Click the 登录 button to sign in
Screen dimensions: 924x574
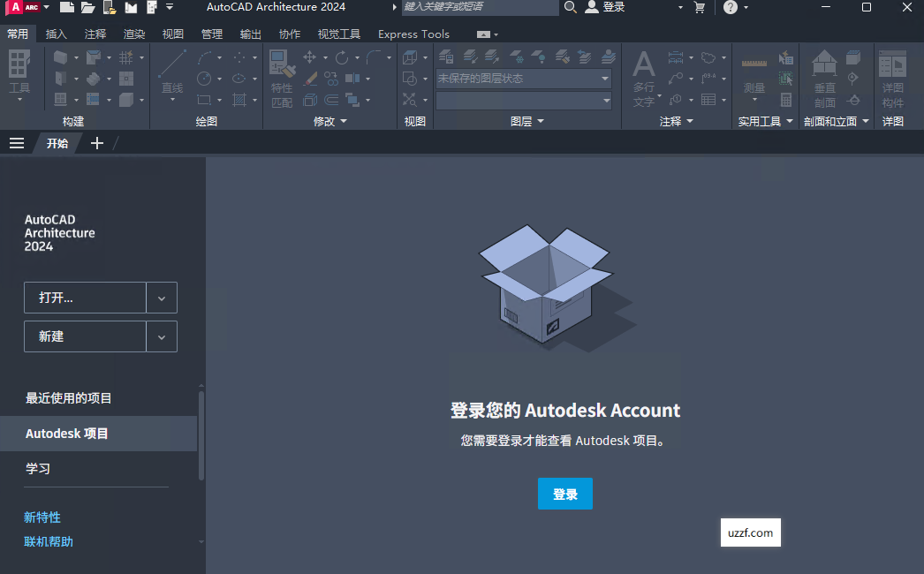point(564,494)
